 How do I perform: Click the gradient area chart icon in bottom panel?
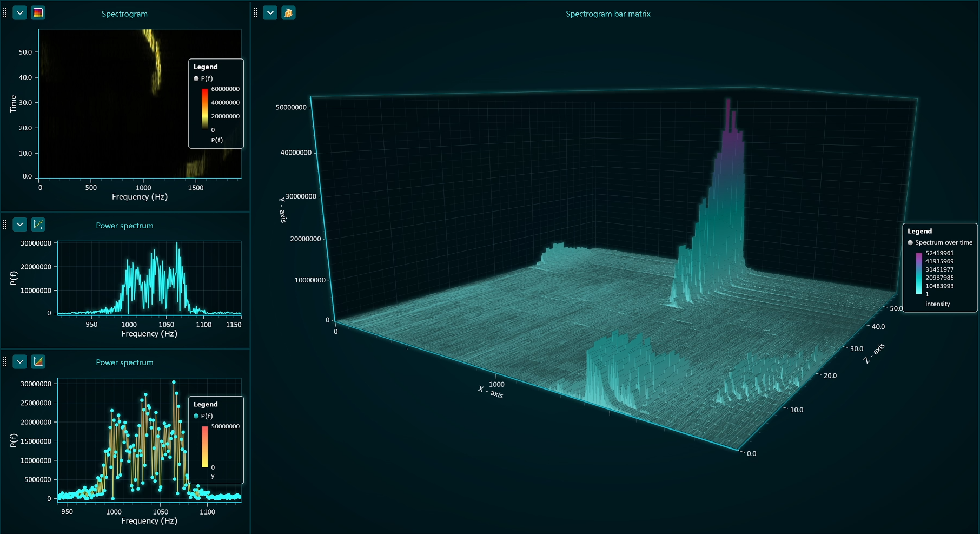[x=38, y=361]
